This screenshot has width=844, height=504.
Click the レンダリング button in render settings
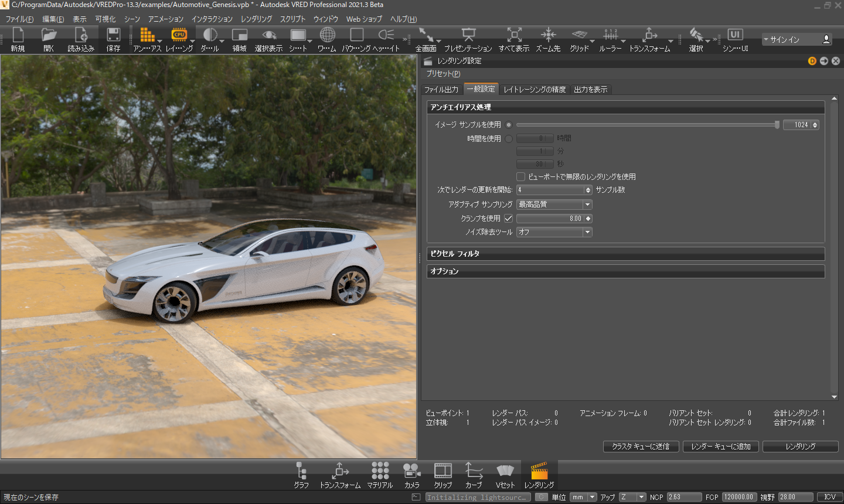(x=801, y=447)
